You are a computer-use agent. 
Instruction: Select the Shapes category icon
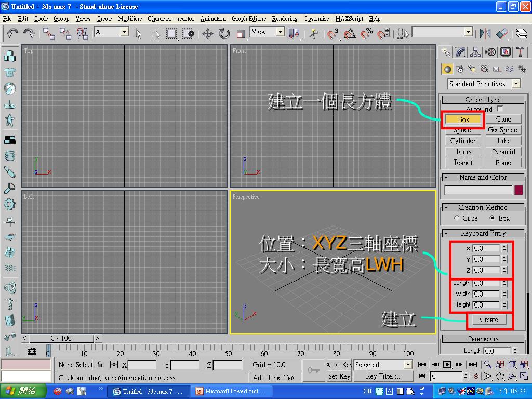(x=460, y=69)
